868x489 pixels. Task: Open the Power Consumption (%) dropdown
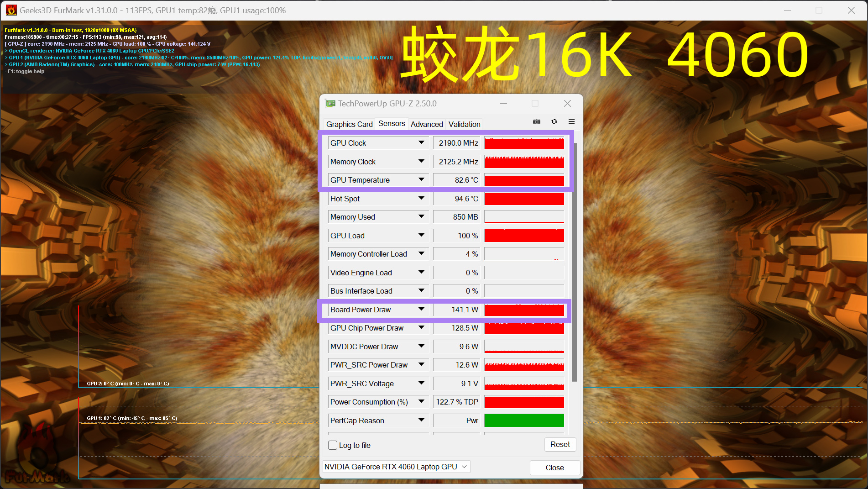pos(421,402)
